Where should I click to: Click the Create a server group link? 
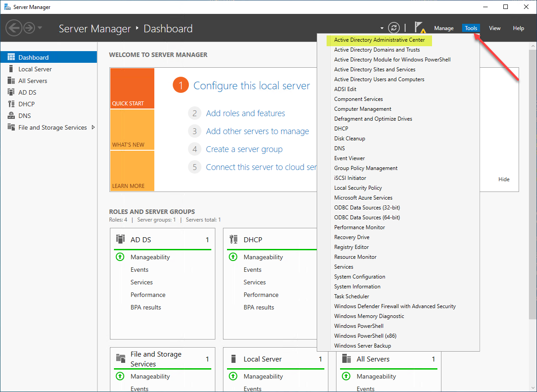click(244, 149)
